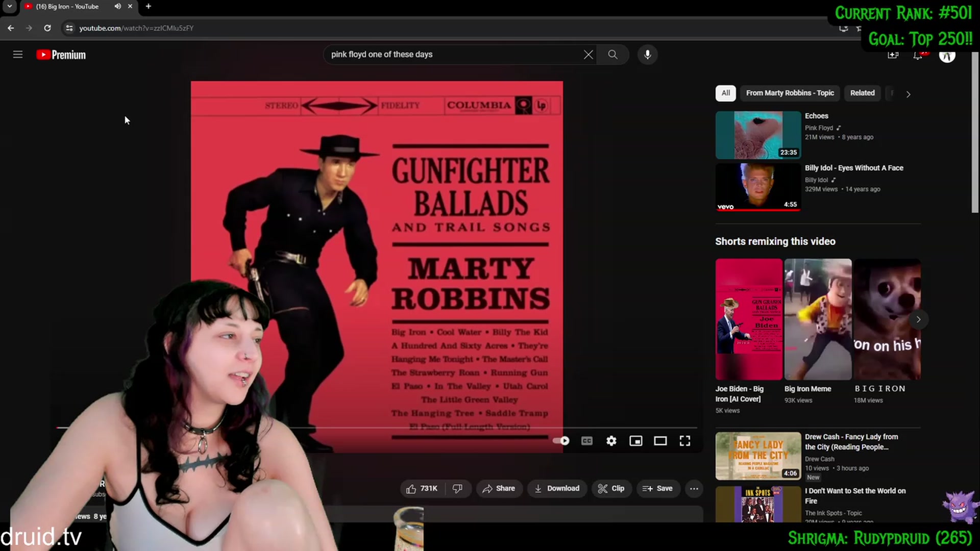This screenshot has height=551, width=980.
Task: Open 'Drew Cash - Fancy Lady from the City' title
Action: 851,442
